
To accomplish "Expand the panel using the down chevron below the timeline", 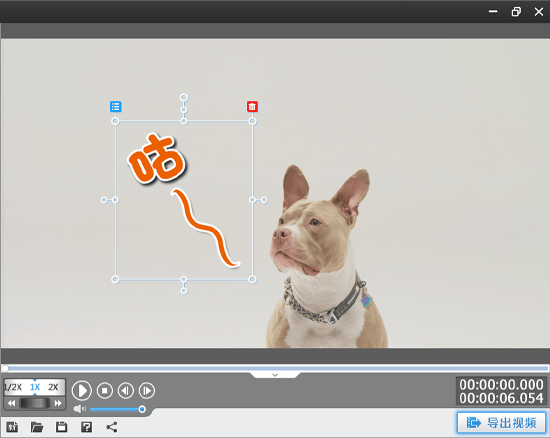I will [x=275, y=375].
